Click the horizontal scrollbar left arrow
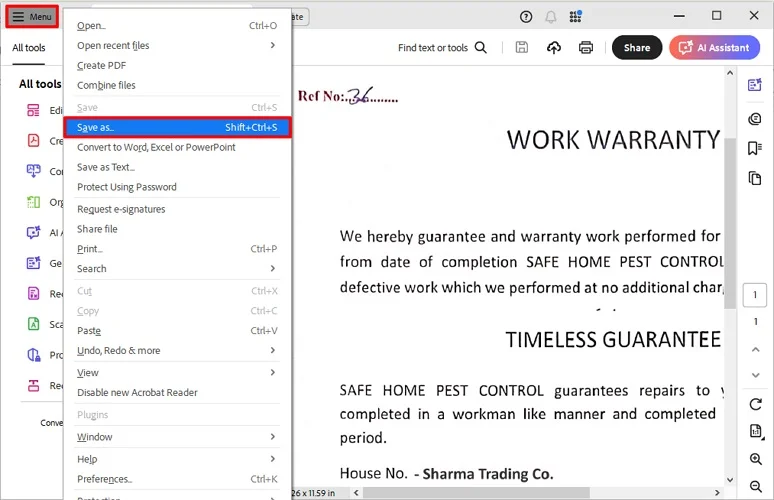This screenshot has width=774, height=500. (356, 493)
